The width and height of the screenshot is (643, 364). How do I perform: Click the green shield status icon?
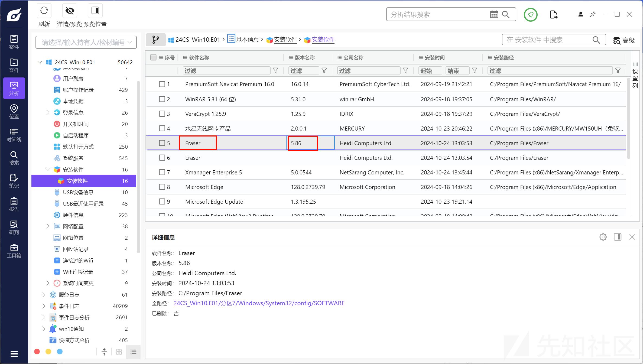(x=531, y=15)
